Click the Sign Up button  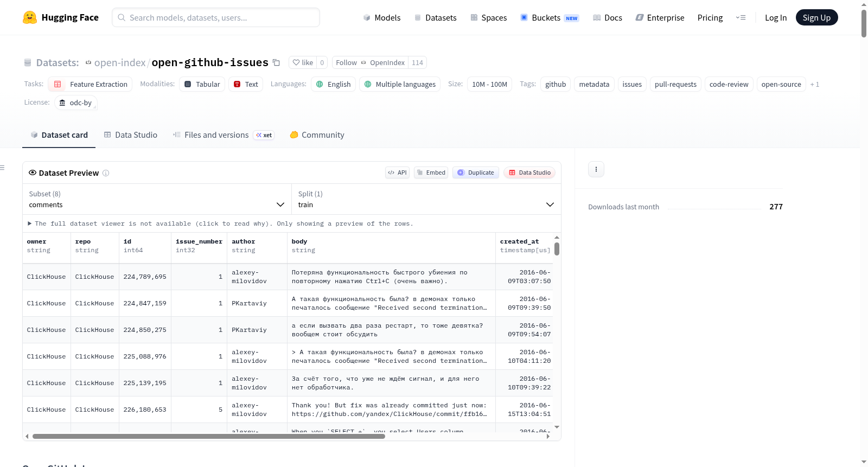pos(816,17)
